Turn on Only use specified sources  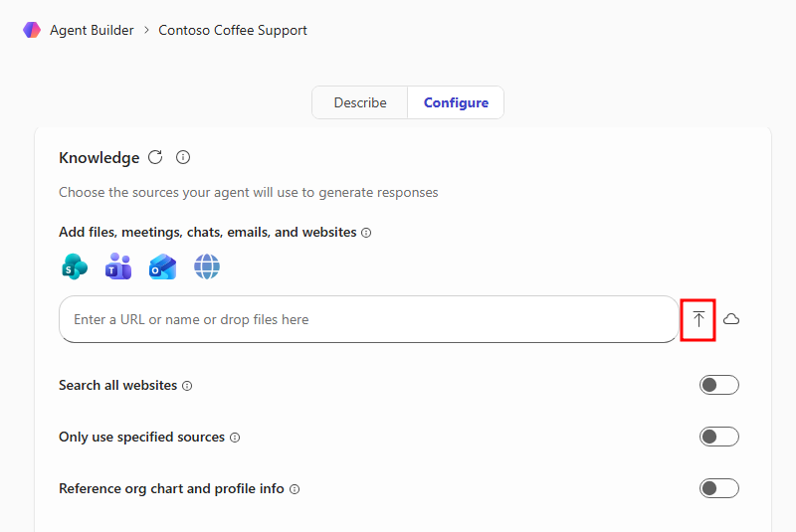pyautogui.click(x=718, y=437)
